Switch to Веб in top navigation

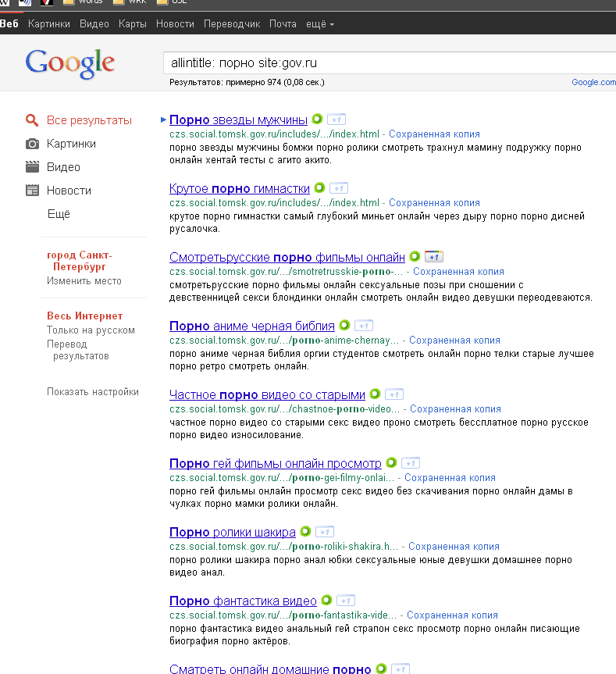pyautogui.click(x=9, y=23)
